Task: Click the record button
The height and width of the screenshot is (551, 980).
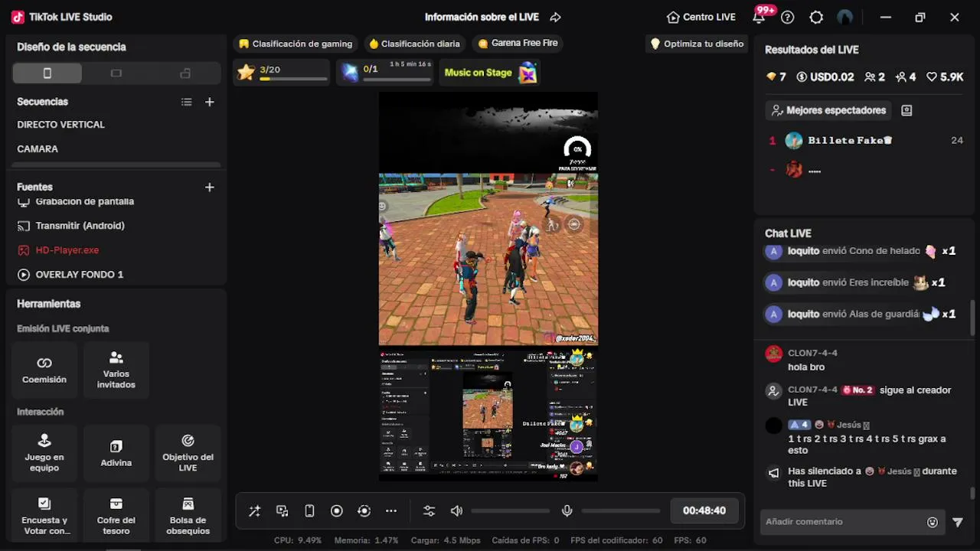Action: coord(337,511)
